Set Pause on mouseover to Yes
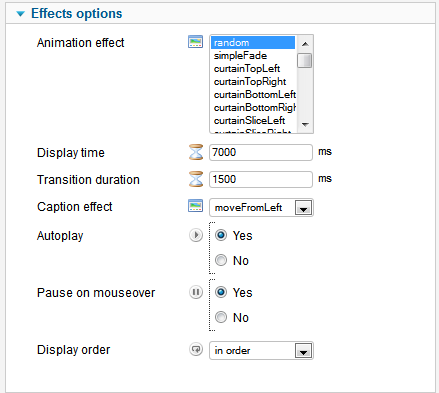This screenshot has width=439, height=393. pos(221,292)
